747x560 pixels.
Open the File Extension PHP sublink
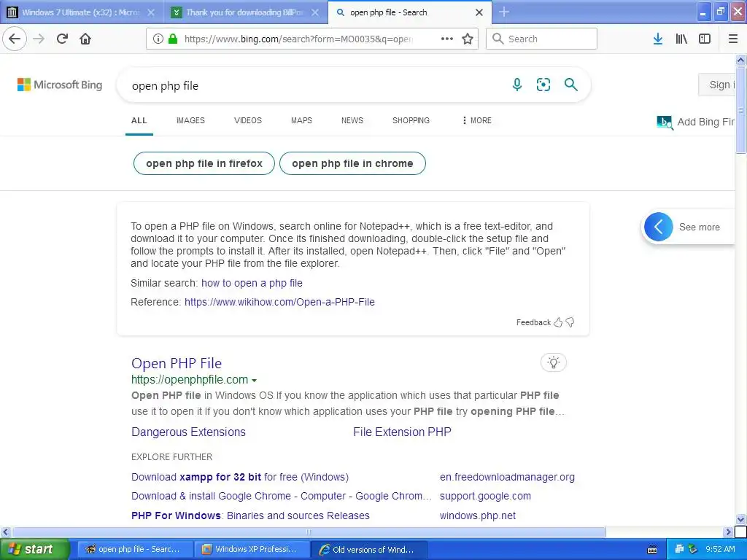point(402,432)
